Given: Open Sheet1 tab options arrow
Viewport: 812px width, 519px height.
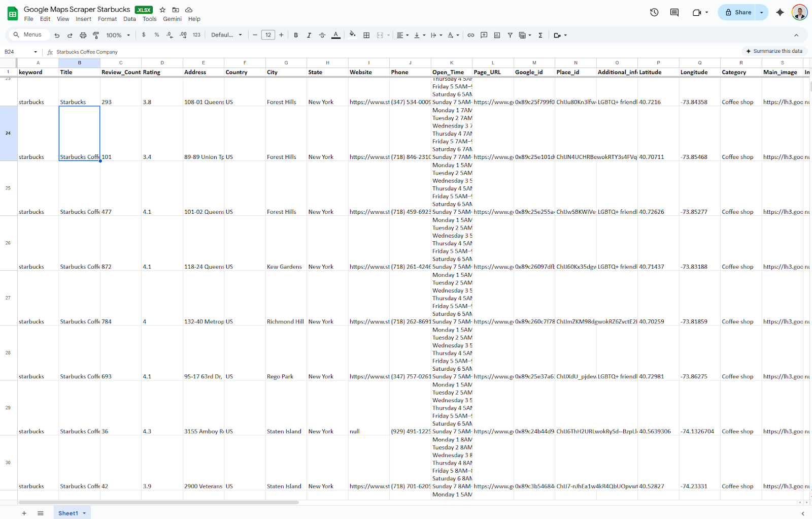Looking at the screenshot, I should [85, 513].
